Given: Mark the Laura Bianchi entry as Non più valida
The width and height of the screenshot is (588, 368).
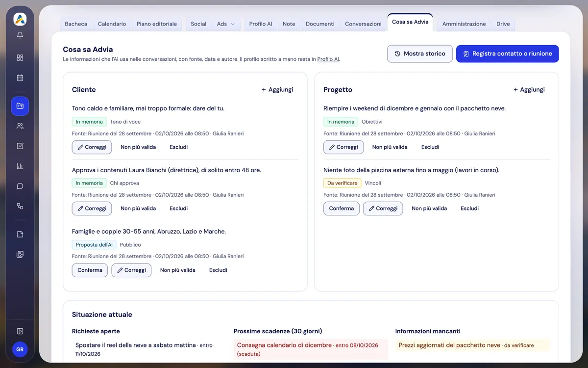Looking at the screenshot, I should point(138,209).
